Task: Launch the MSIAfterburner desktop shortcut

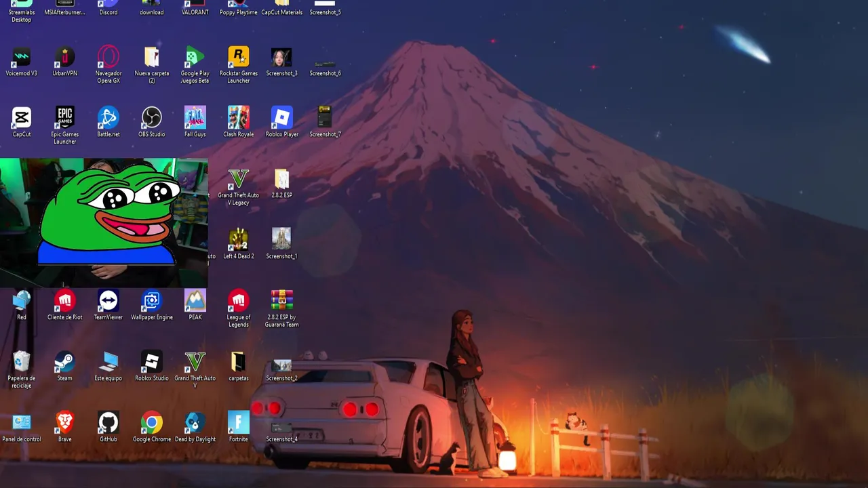Action: point(65,8)
